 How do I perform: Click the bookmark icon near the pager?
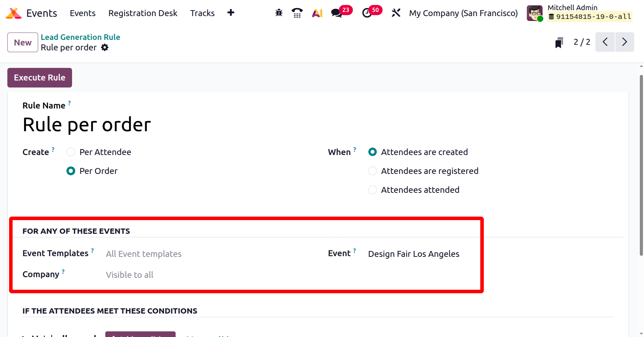click(559, 43)
